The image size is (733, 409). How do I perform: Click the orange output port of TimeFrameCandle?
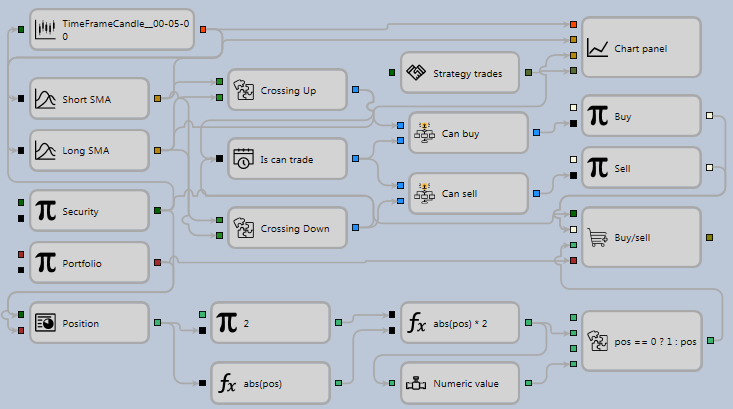[203, 29]
